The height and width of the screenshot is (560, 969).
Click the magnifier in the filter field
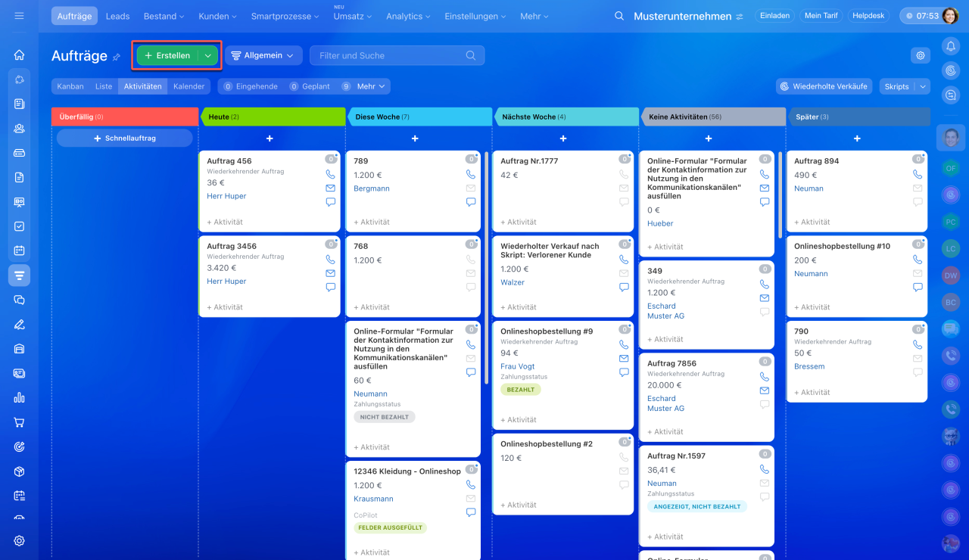point(471,55)
